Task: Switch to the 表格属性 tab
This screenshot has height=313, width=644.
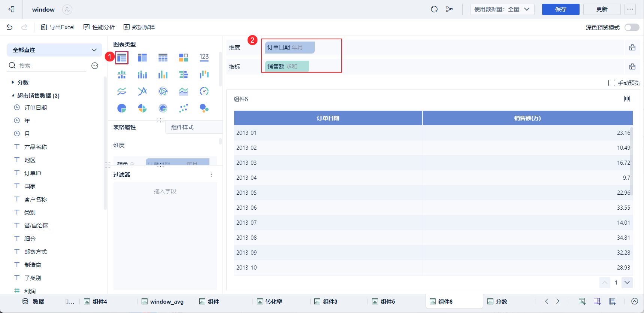Action: click(x=125, y=127)
